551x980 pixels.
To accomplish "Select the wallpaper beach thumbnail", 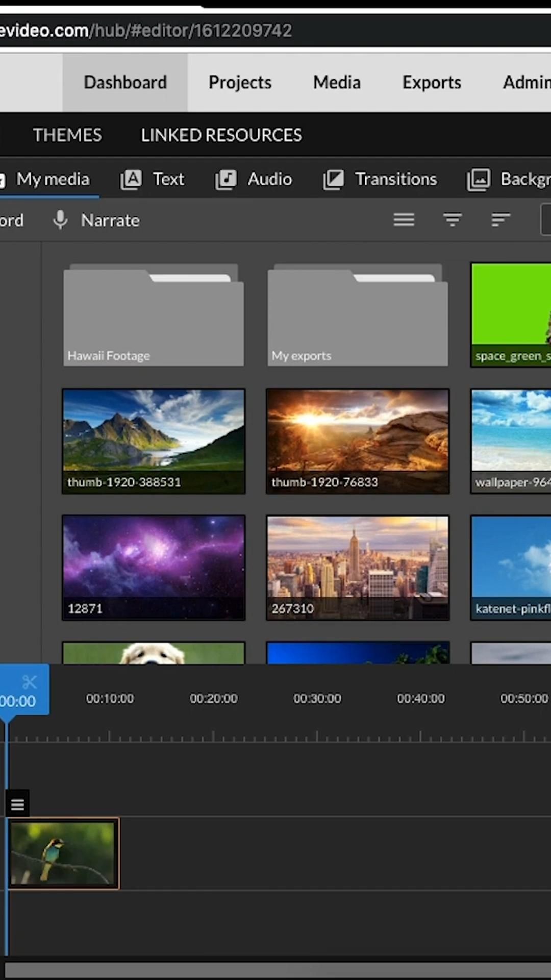I will click(511, 441).
